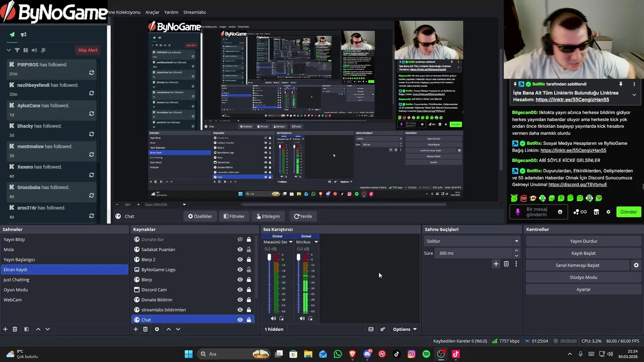
Task: Add a scene transition with plus icon
Action: 496,264
